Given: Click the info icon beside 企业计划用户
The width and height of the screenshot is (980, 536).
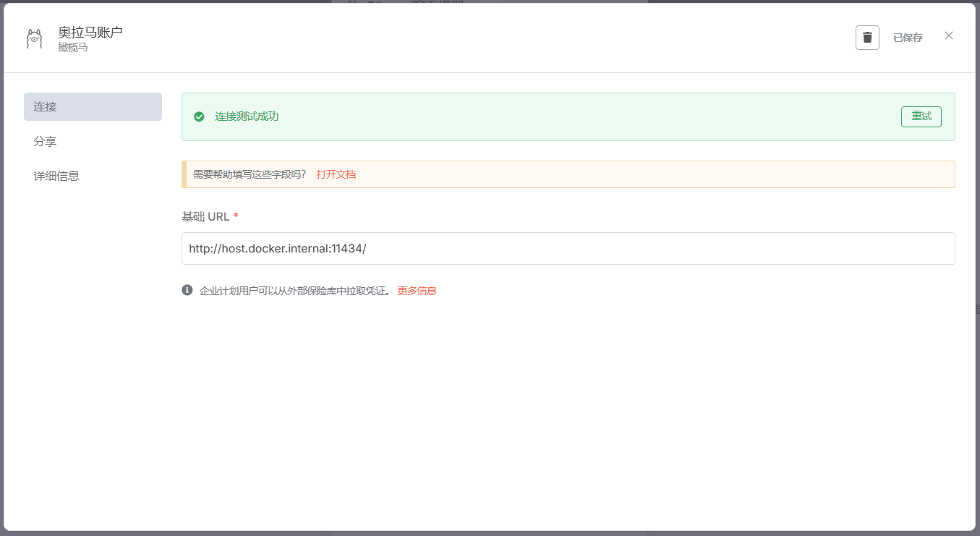Looking at the screenshot, I should pos(187,290).
